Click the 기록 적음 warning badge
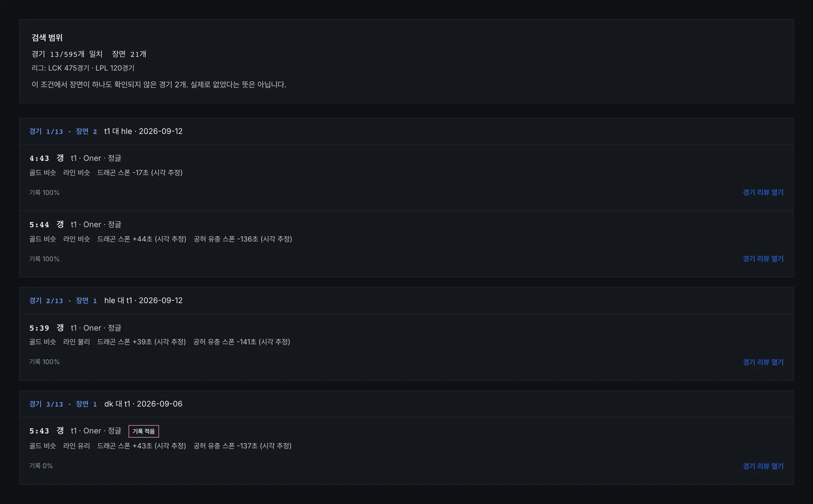The image size is (813, 504). coord(143,431)
